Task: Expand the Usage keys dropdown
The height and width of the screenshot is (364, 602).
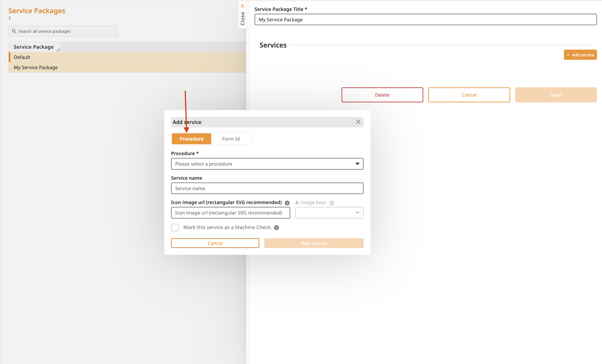Action: (329, 213)
